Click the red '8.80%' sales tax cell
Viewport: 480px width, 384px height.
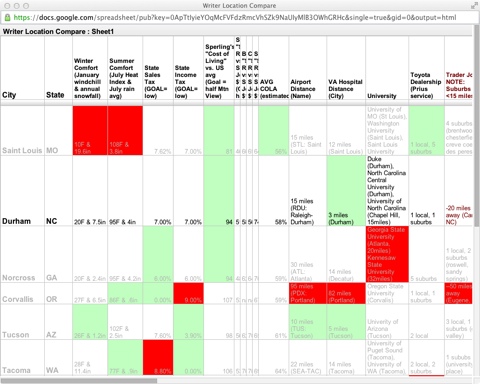coord(158,357)
